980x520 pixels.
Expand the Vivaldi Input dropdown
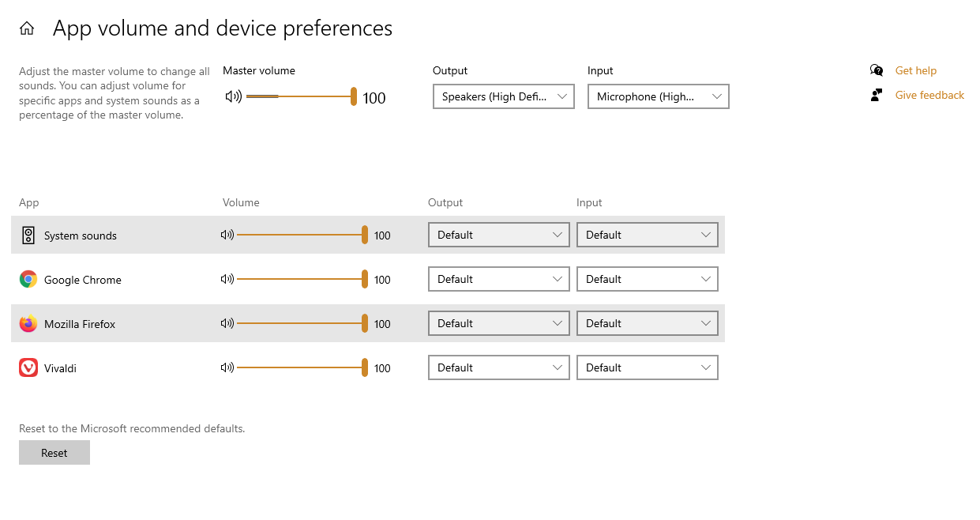click(647, 367)
